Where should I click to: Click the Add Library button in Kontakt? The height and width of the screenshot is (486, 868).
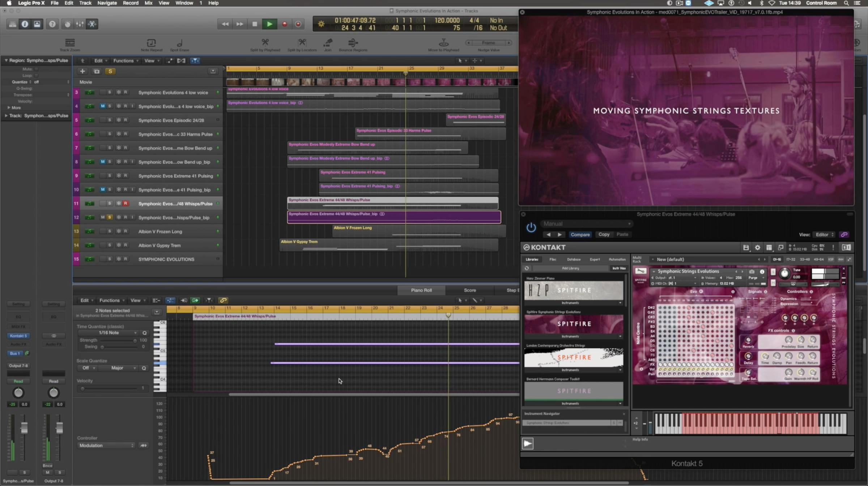coord(570,268)
